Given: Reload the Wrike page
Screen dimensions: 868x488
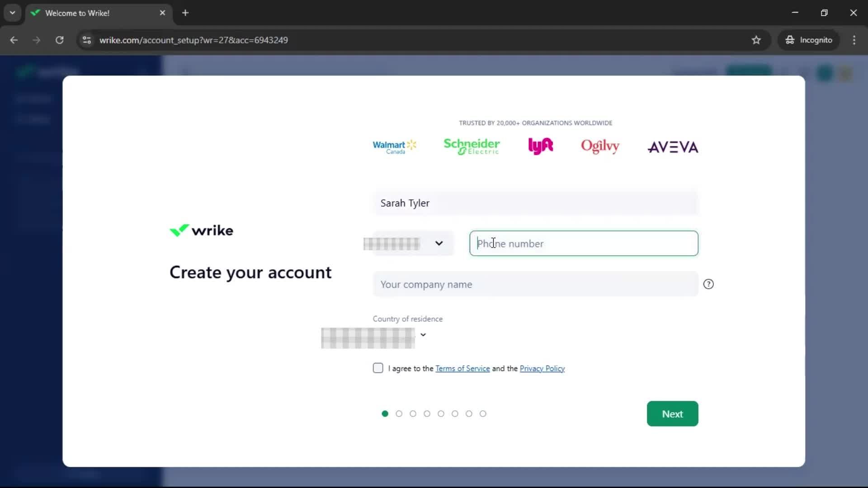Looking at the screenshot, I should tap(60, 40).
